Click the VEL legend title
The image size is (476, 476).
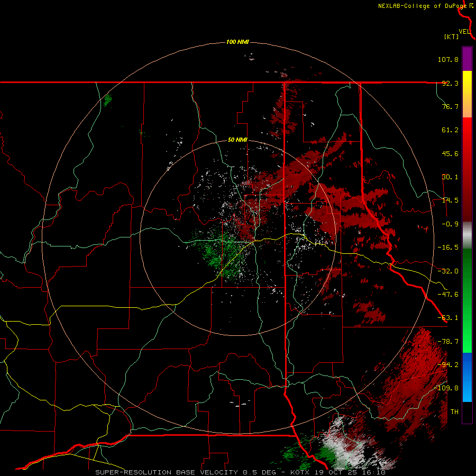(x=465, y=32)
